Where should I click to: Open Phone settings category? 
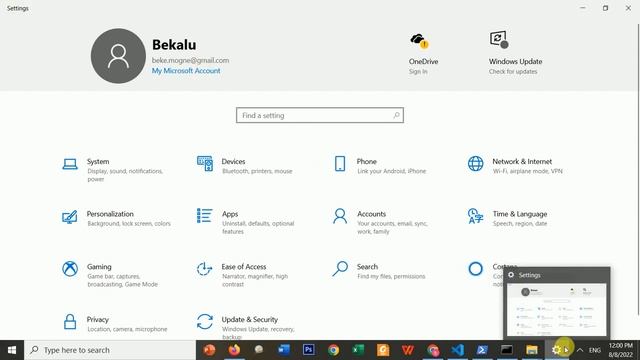pyautogui.click(x=380, y=166)
